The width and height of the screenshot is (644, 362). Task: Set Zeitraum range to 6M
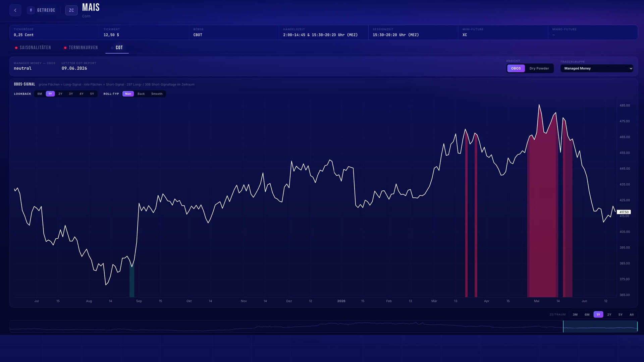tap(587, 314)
